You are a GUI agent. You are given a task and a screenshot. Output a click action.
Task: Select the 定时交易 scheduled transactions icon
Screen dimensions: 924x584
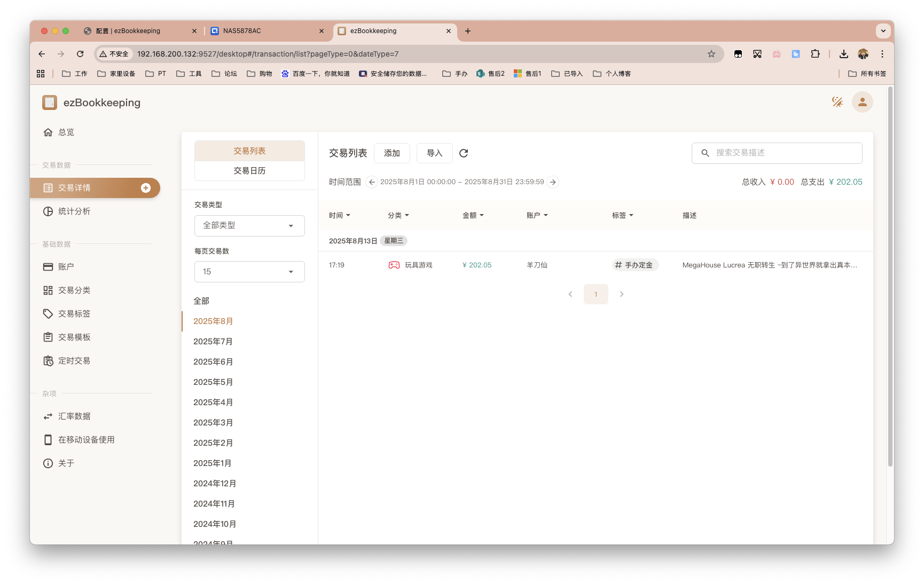coord(48,360)
